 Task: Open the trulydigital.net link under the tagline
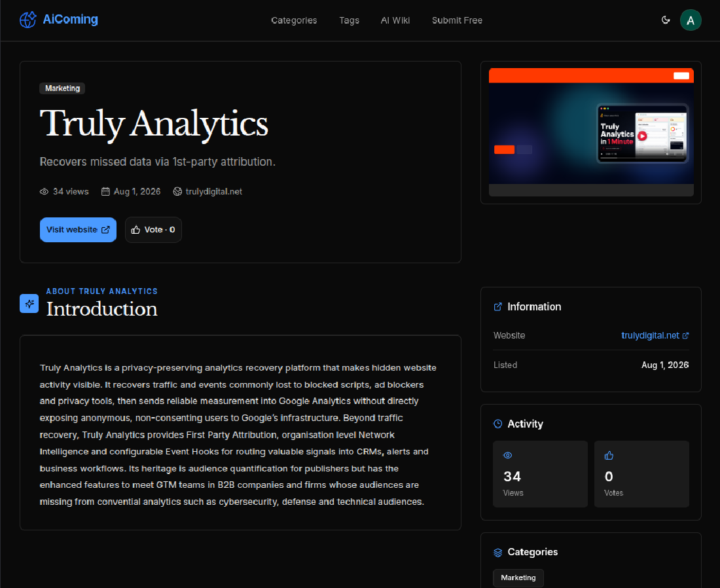[x=213, y=192]
